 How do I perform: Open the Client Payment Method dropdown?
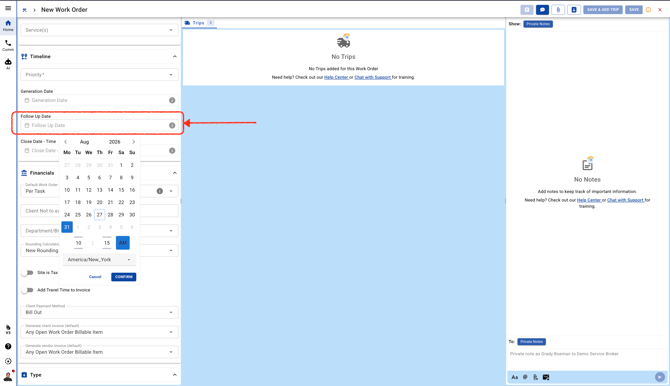tap(100, 312)
